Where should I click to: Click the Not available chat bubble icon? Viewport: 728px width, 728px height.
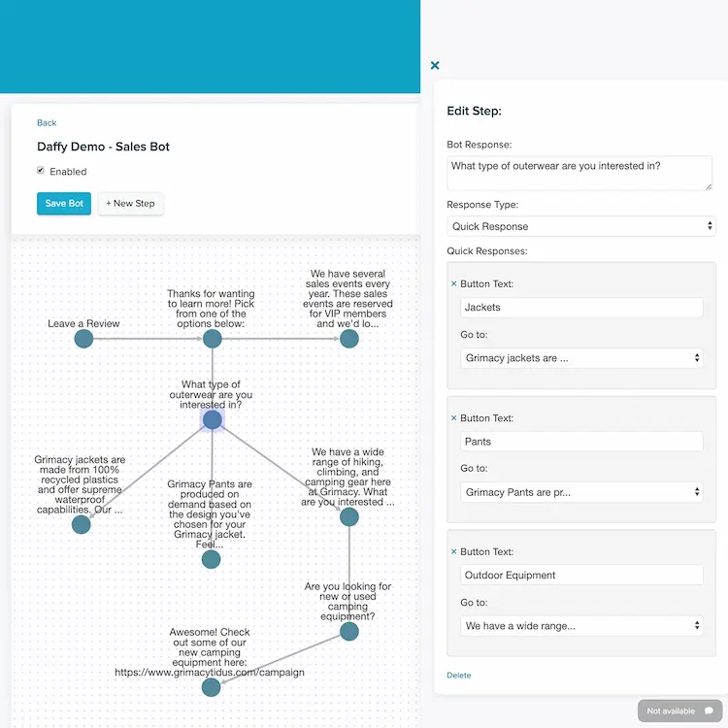click(x=709, y=711)
